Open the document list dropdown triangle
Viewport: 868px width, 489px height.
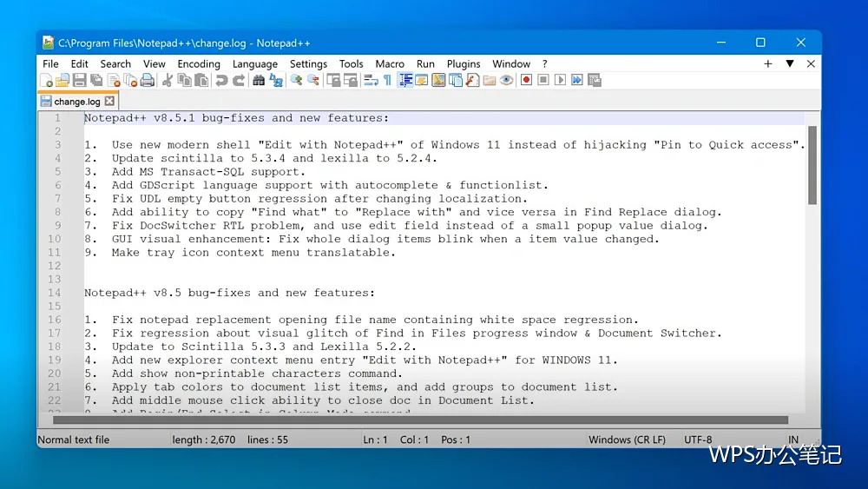(790, 63)
